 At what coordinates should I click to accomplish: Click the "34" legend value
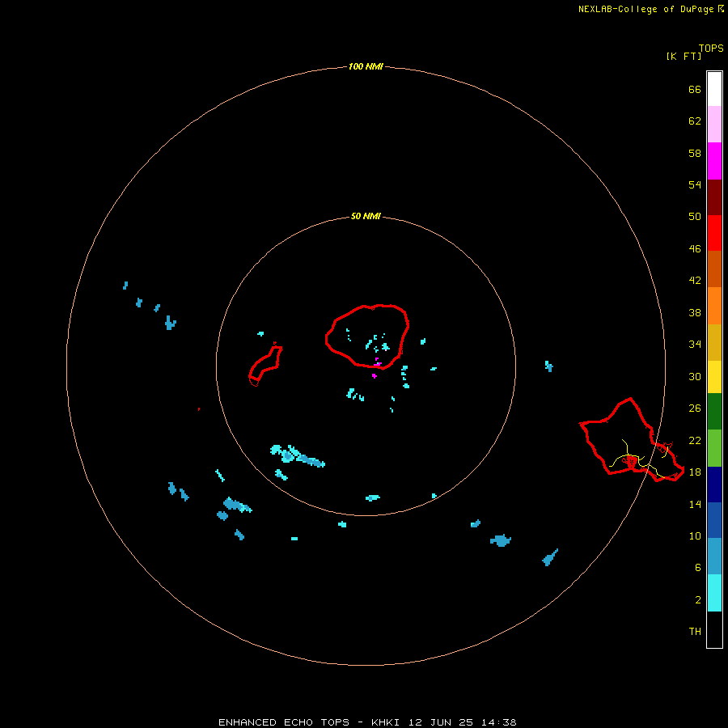point(695,345)
